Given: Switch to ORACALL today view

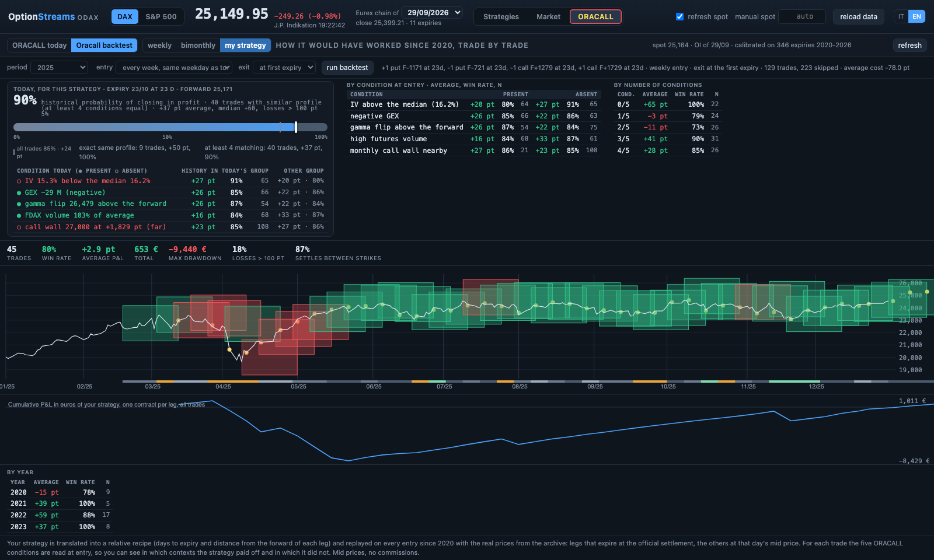Looking at the screenshot, I should (x=39, y=45).
